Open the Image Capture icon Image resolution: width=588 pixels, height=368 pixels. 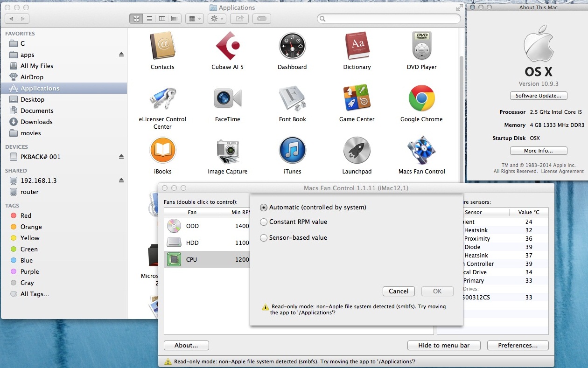[227, 150]
